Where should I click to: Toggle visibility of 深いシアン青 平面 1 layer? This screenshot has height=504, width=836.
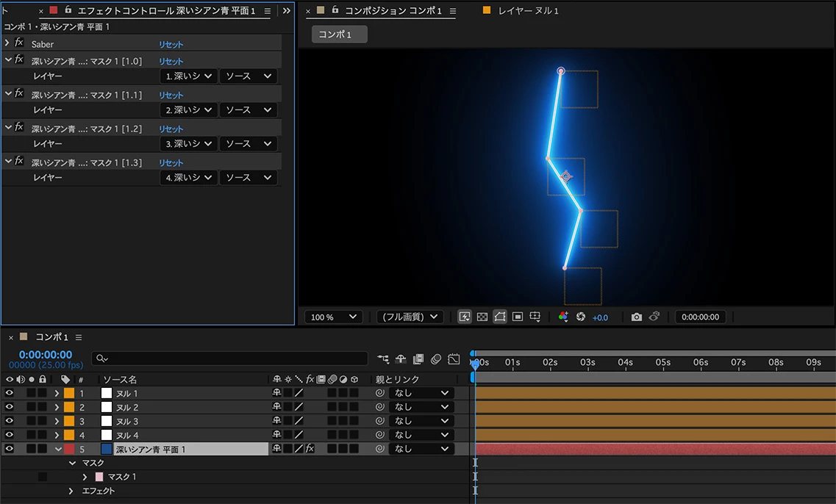[10, 449]
